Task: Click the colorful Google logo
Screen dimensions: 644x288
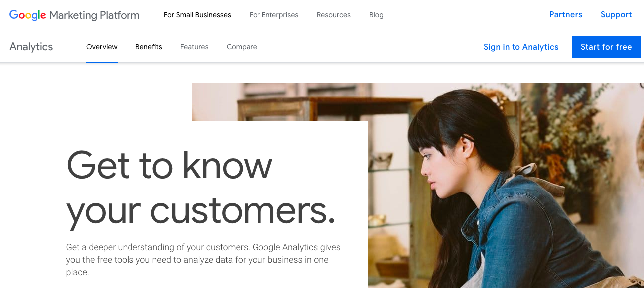Action: (28, 15)
